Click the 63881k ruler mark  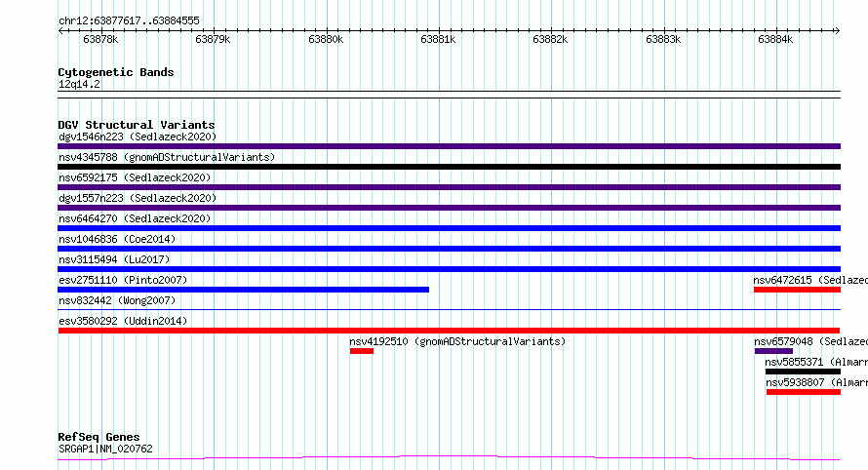438,39
